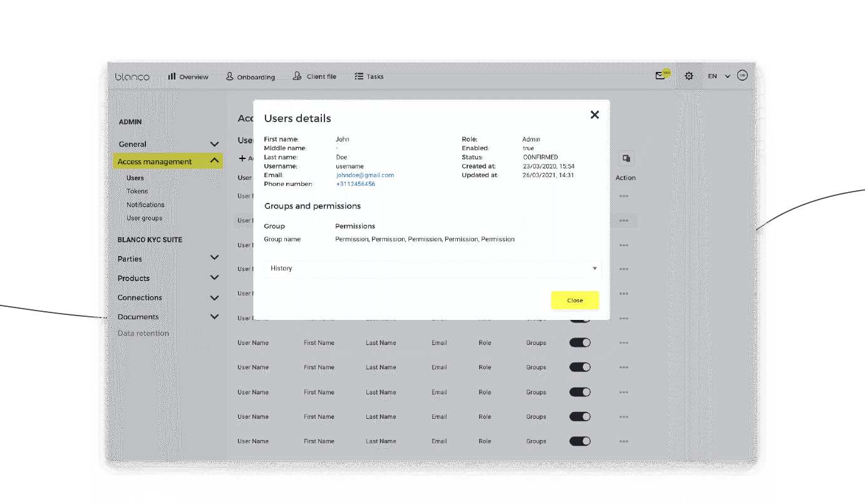This screenshot has height=504, width=865.
Task: Open settings via the gear icon
Action: 689,76
